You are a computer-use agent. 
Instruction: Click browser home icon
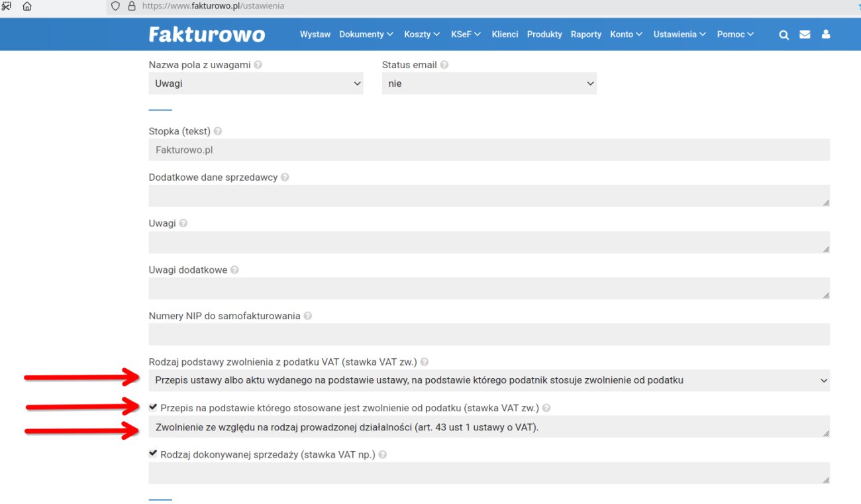click(x=27, y=6)
